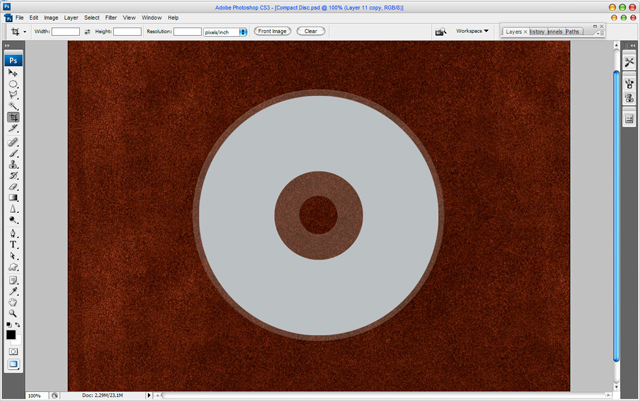Open the Edit menu
The width and height of the screenshot is (640, 401).
point(33,18)
